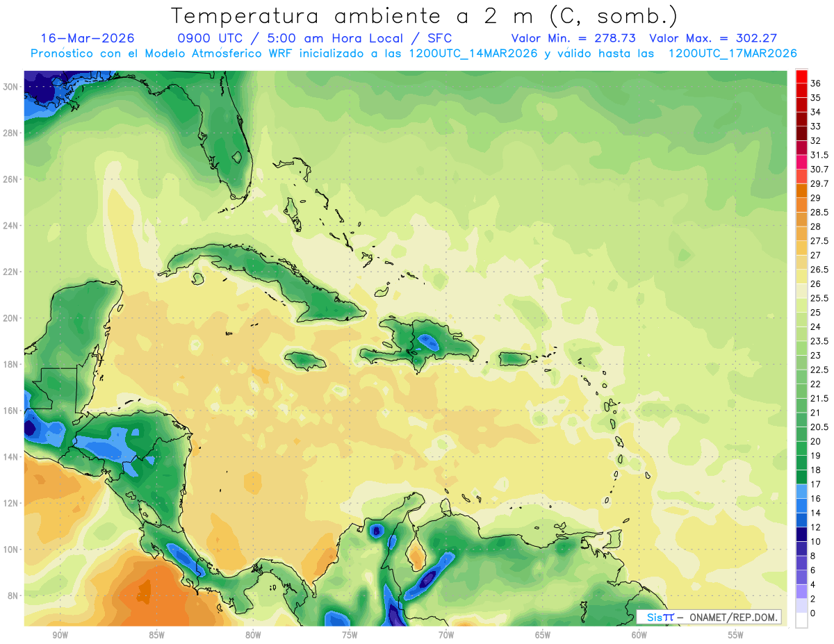Click the '20N' latitude axis label
This screenshot has height=644, width=834.
(10, 318)
